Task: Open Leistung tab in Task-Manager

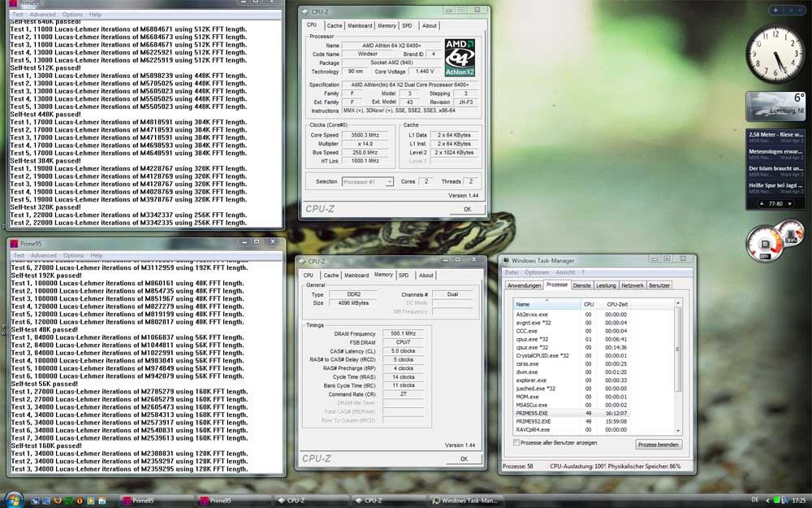Action: point(606,285)
